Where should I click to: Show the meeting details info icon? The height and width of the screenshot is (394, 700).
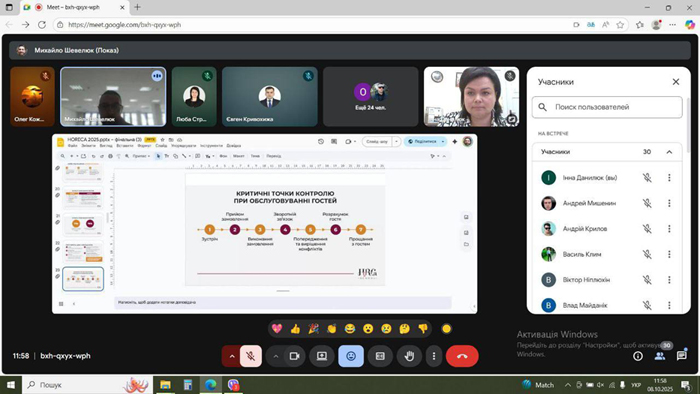click(638, 356)
